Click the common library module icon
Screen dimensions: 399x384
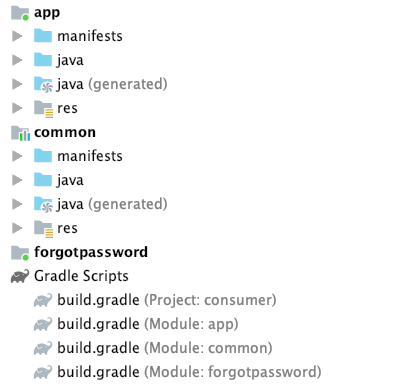(20, 133)
